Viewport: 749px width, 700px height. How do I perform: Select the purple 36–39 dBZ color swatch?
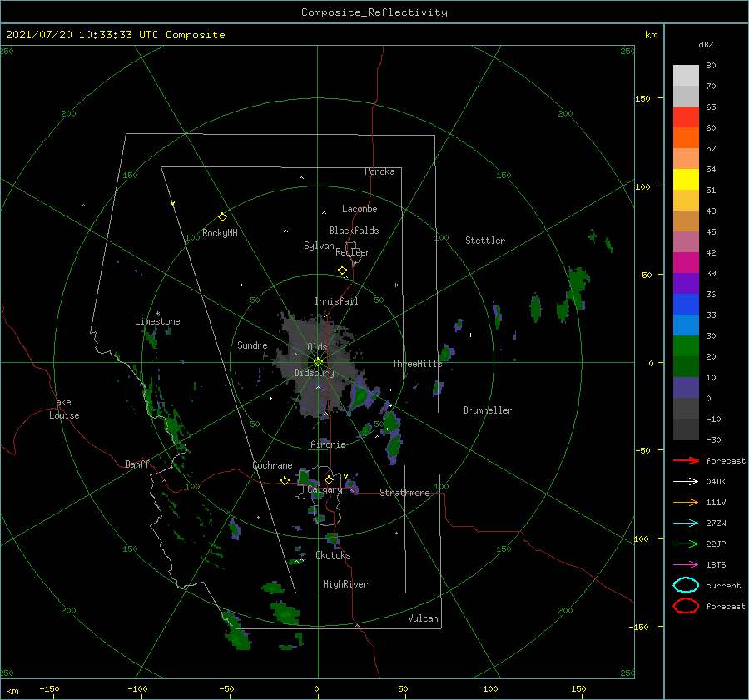coord(686,283)
